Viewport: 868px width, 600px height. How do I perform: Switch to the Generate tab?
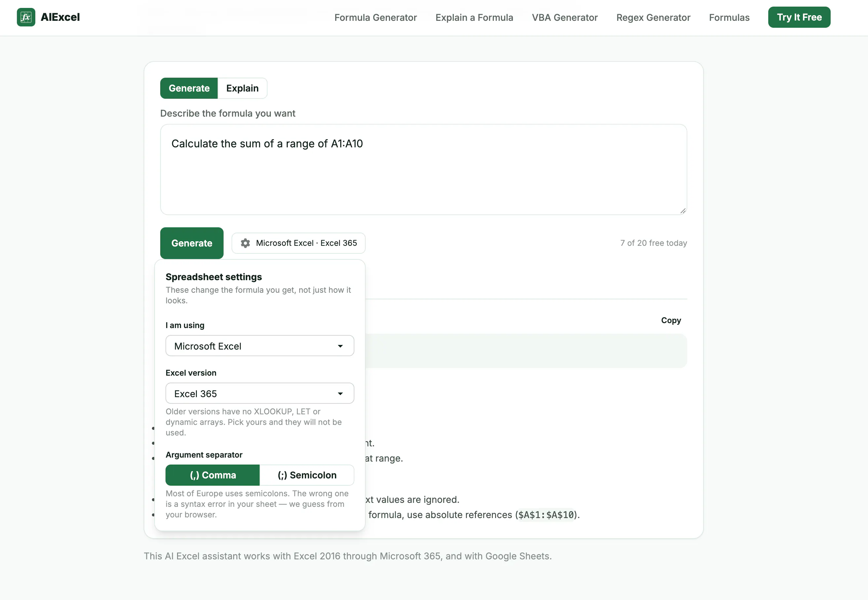click(x=189, y=88)
